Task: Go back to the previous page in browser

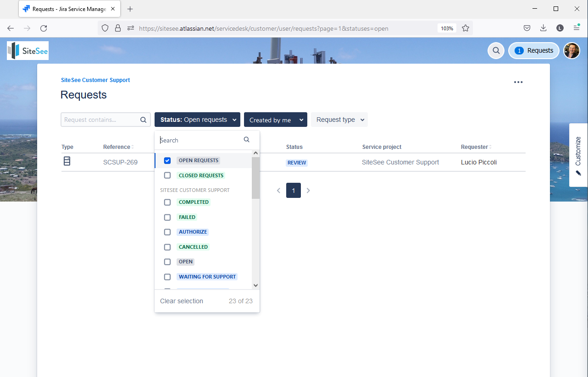Action: coord(11,28)
